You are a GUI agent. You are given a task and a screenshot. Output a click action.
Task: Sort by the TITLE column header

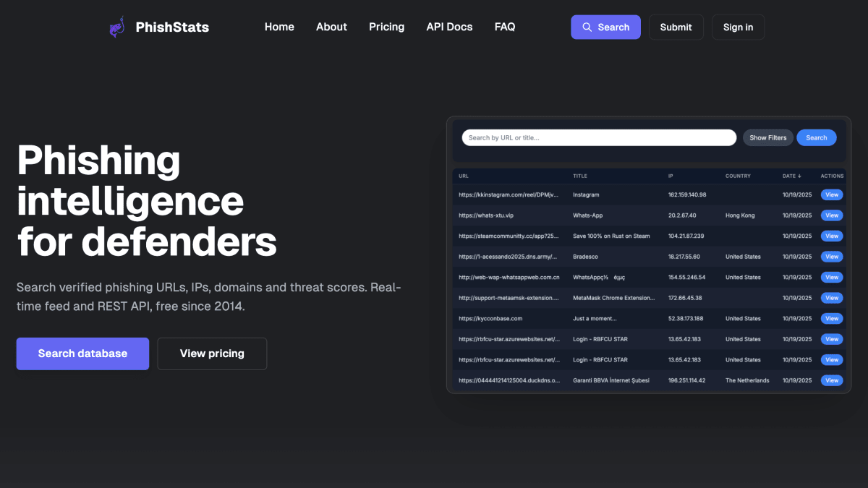point(580,176)
